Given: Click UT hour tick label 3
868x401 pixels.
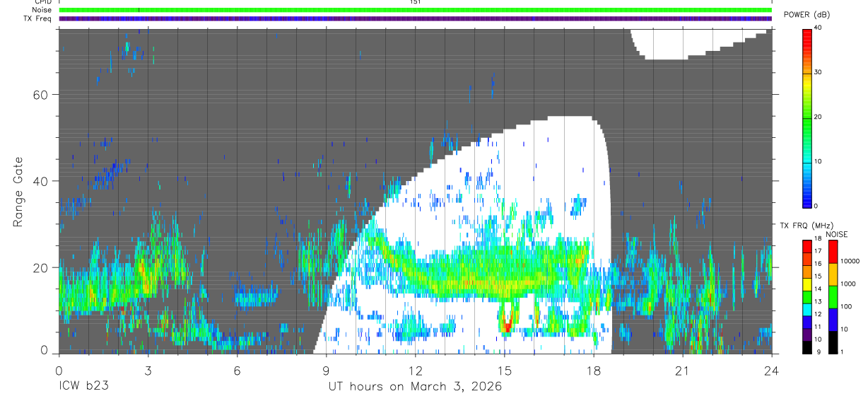Looking at the screenshot, I should coord(148,371).
